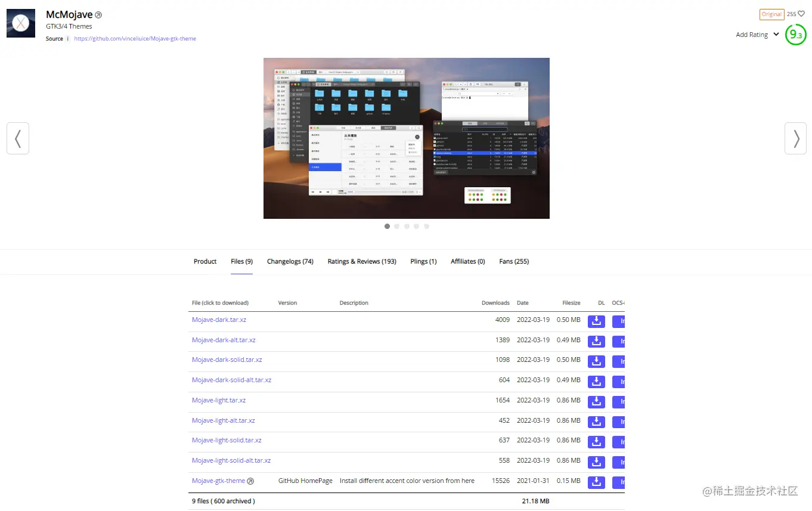812x511 pixels.
Task: Click the download icon for Mojave-gtk-theme row
Action: click(596, 482)
